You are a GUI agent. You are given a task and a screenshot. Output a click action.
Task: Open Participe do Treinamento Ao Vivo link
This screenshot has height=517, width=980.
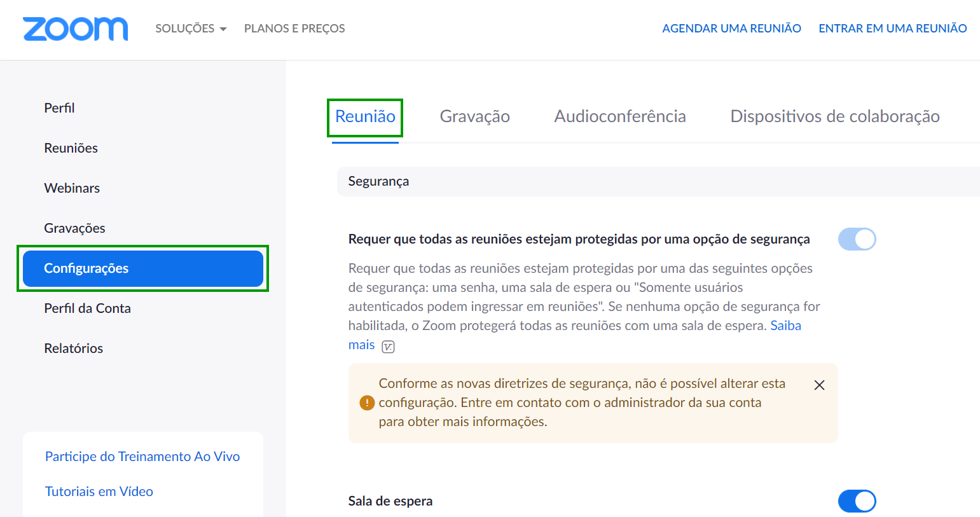click(142, 457)
